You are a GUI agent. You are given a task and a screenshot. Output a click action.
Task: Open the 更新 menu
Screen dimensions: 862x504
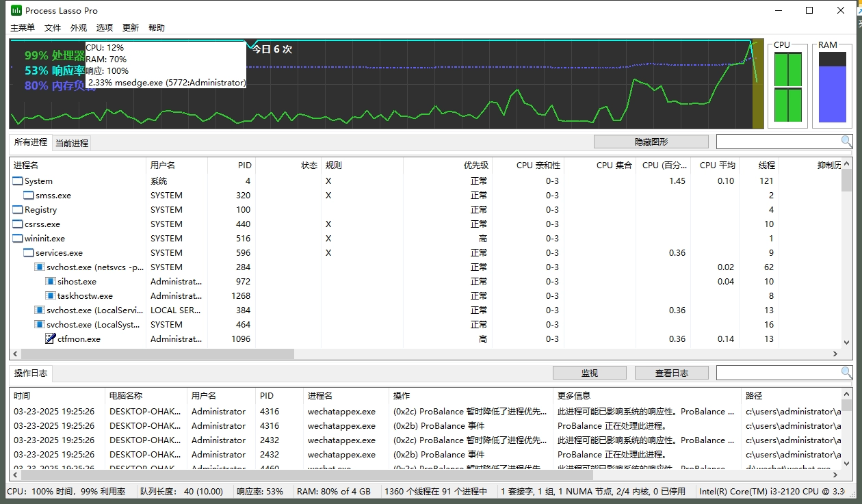click(x=131, y=28)
